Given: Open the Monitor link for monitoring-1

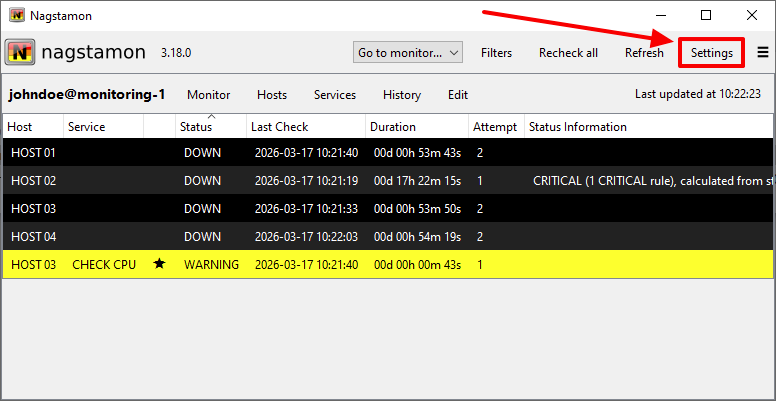Looking at the screenshot, I should [x=208, y=95].
